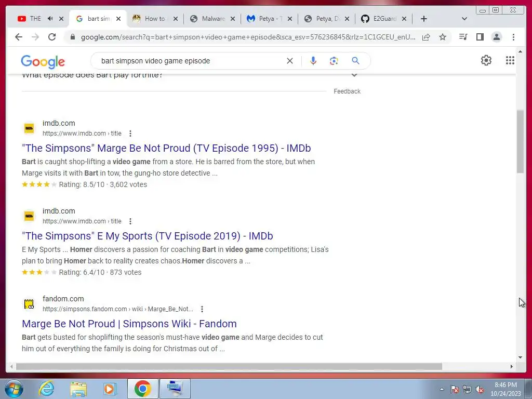This screenshot has width=532, height=399.
Task: Open "E My Sports" IMDb result
Action: pyautogui.click(x=147, y=236)
